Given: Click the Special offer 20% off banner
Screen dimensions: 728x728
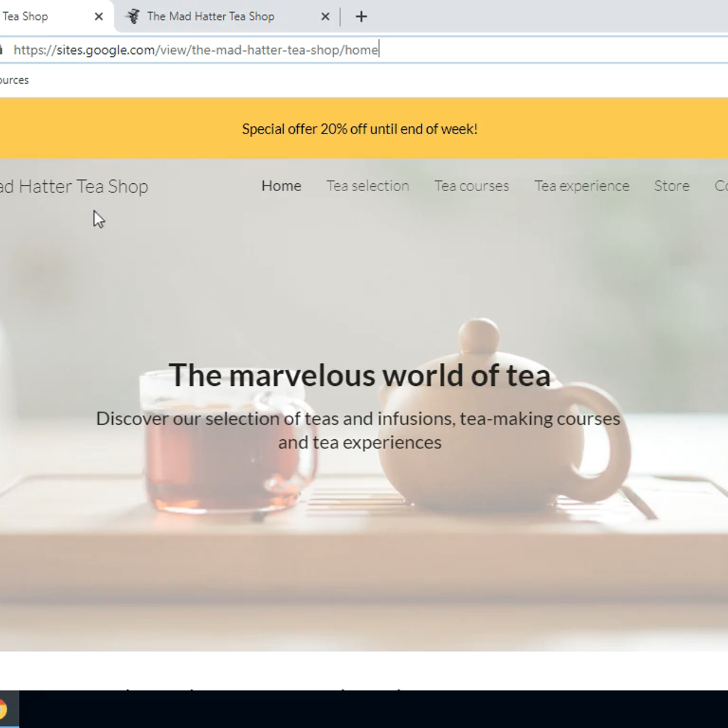Looking at the screenshot, I should [x=360, y=129].
